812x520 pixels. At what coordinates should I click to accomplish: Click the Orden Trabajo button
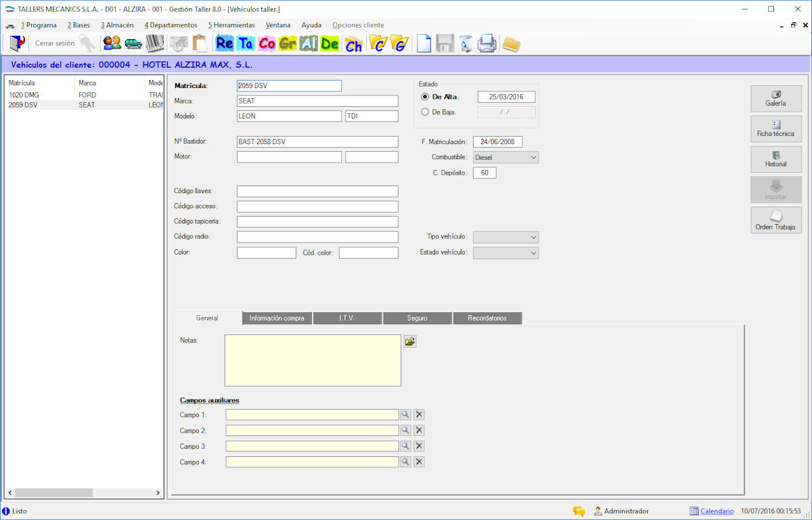pos(776,220)
